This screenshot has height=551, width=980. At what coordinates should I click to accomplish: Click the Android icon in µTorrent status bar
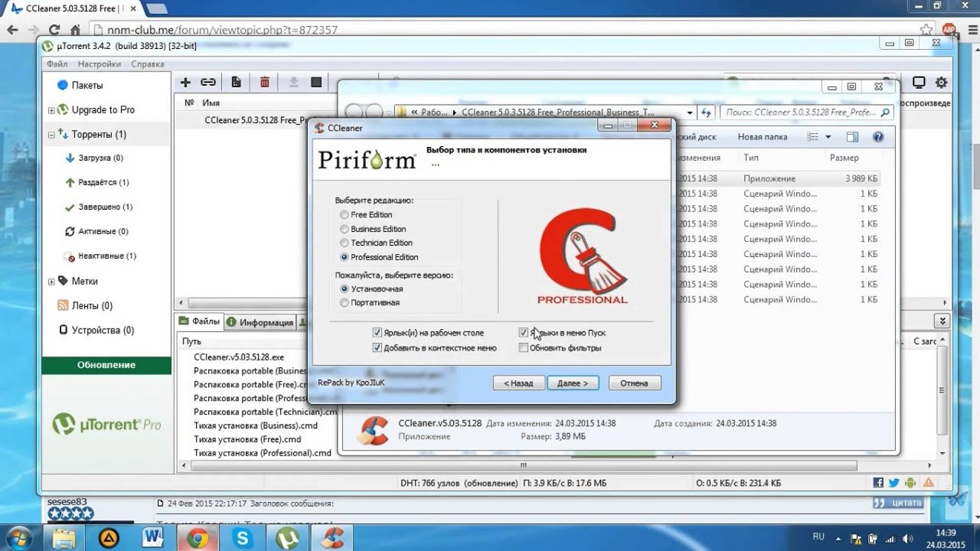tap(910, 483)
